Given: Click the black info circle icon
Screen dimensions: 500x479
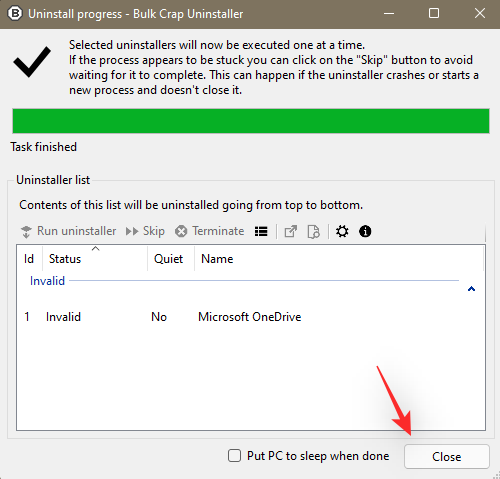Looking at the screenshot, I should (x=365, y=231).
